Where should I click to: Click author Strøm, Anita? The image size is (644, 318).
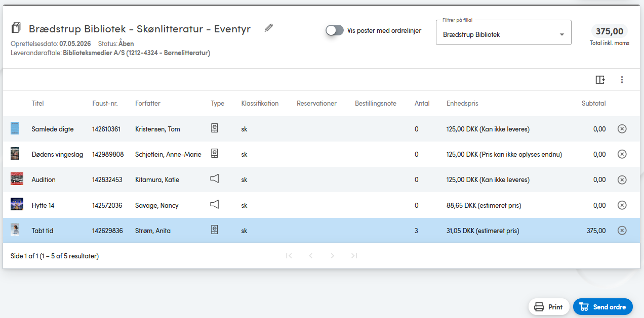coord(153,231)
